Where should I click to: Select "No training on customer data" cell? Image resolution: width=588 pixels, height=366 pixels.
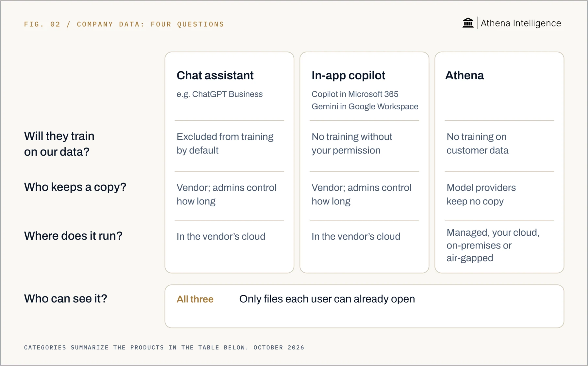pos(477,143)
